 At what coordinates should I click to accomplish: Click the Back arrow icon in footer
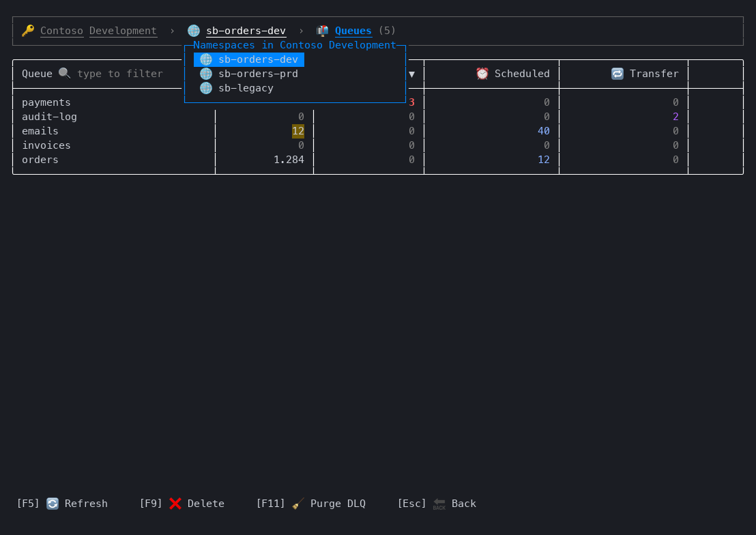(x=439, y=503)
